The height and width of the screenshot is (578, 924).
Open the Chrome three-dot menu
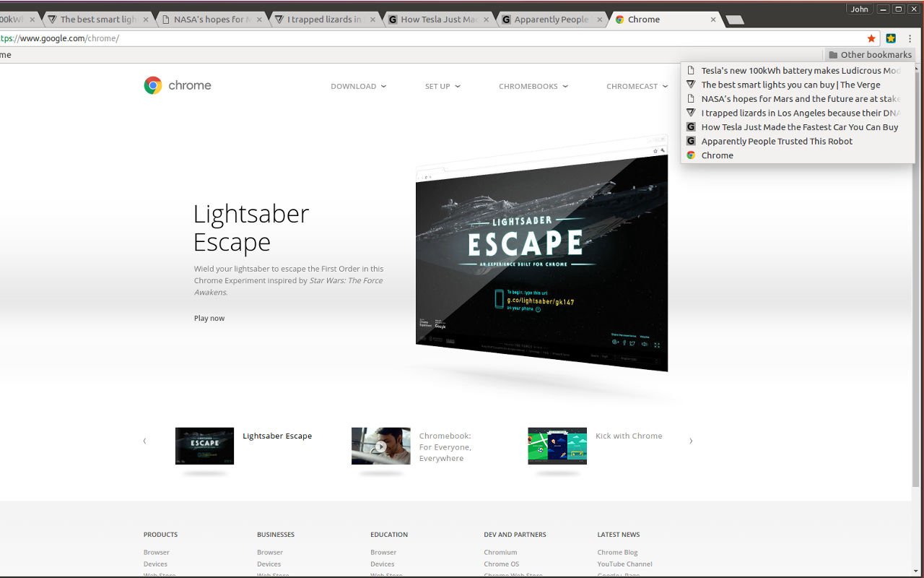pos(910,38)
